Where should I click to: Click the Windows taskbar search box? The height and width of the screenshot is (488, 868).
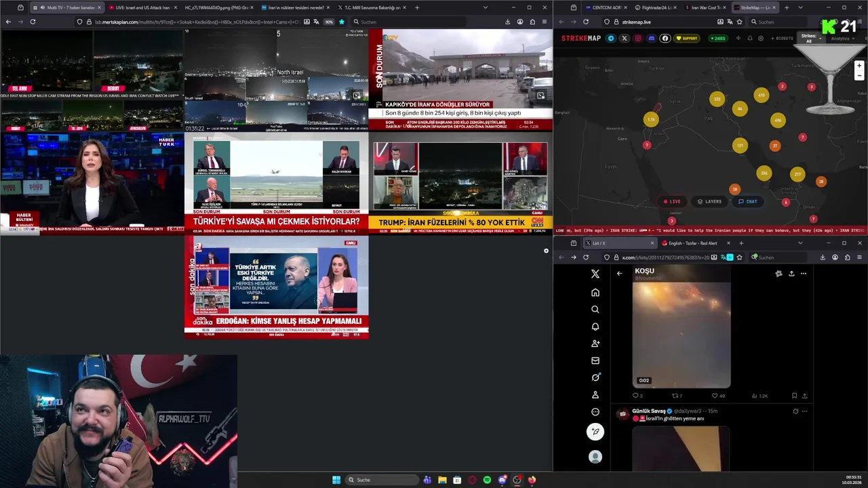[381, 480]
